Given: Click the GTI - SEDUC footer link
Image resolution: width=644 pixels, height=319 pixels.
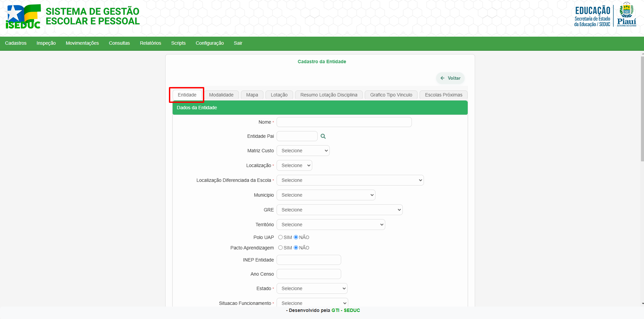Looking at the screenshot, I should point(346,310).
